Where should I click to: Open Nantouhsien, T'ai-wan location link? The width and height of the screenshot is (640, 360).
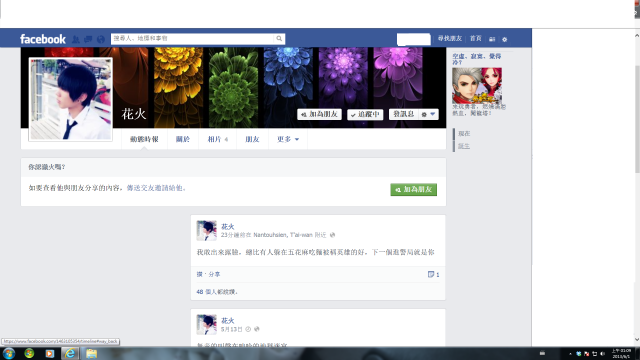click(283, 235)
